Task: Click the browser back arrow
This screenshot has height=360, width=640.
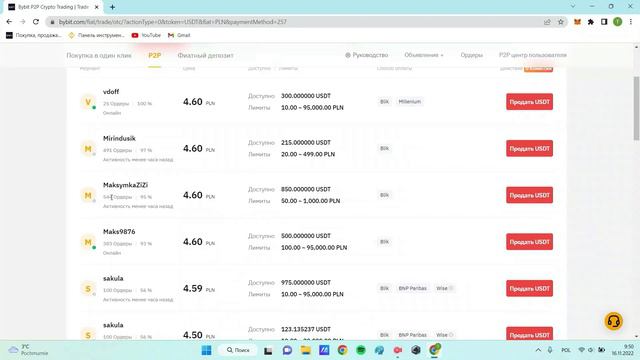Action: point(9,22)
